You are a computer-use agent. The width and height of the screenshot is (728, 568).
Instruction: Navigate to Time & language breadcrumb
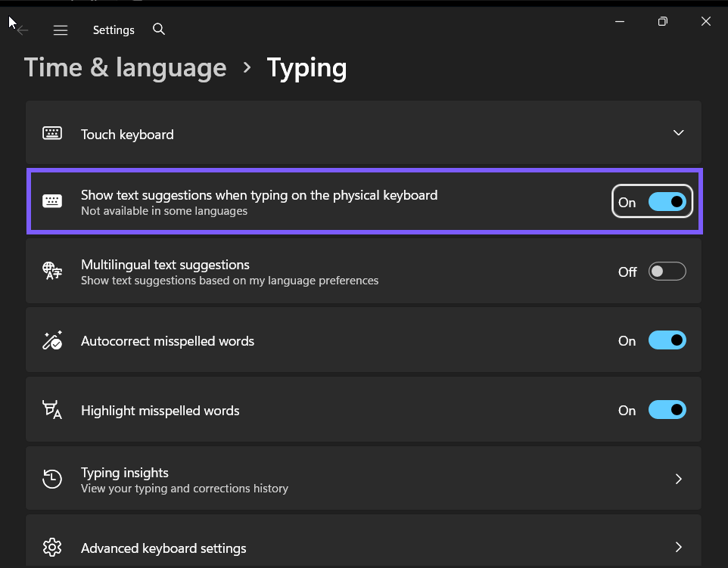coord(126,68)
